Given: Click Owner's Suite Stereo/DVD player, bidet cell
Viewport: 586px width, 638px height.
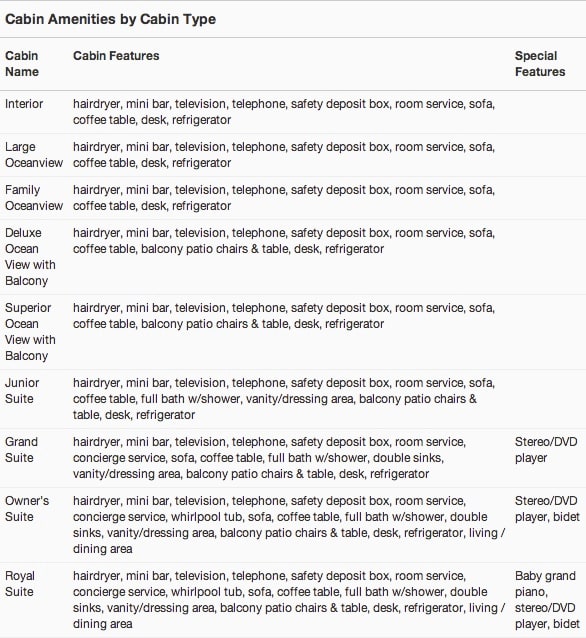Looking at the screenshot, I should [x=547, y=509].
